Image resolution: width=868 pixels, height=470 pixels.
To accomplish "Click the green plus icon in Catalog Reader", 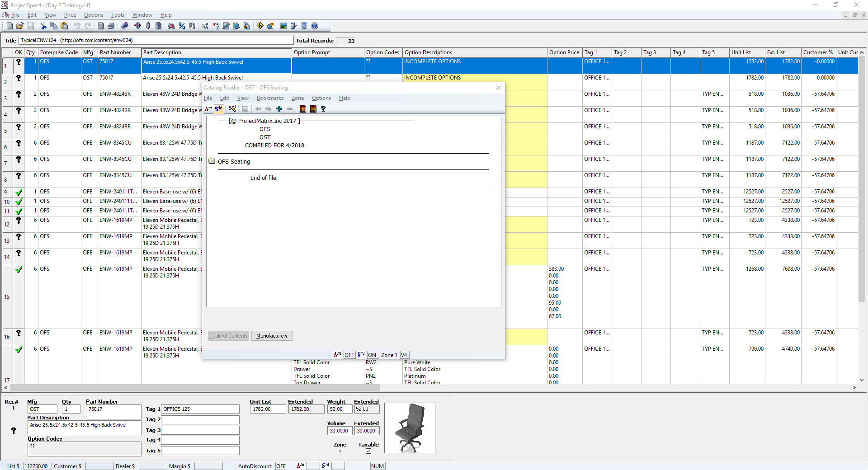I will (x=279, y=108).
